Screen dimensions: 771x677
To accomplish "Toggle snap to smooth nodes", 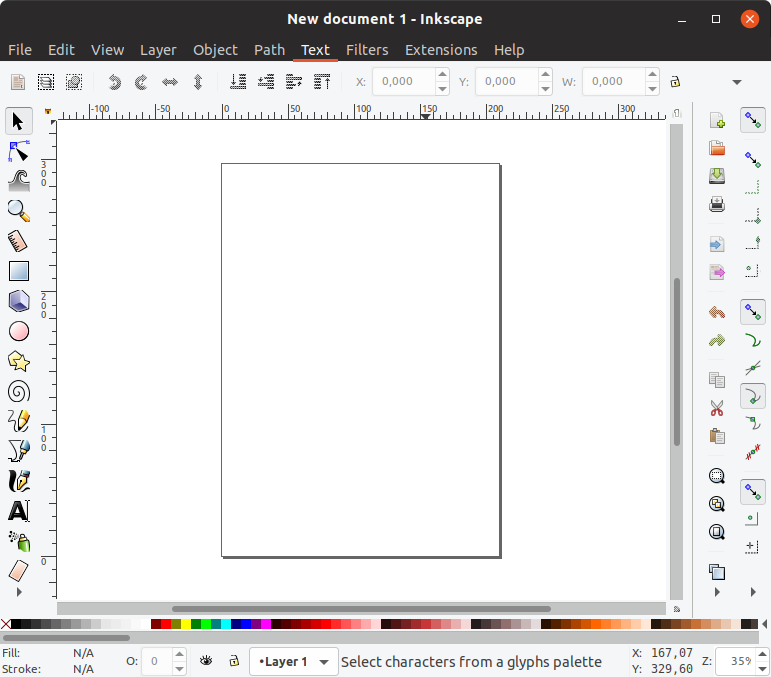I will click(x=753, y=423).
